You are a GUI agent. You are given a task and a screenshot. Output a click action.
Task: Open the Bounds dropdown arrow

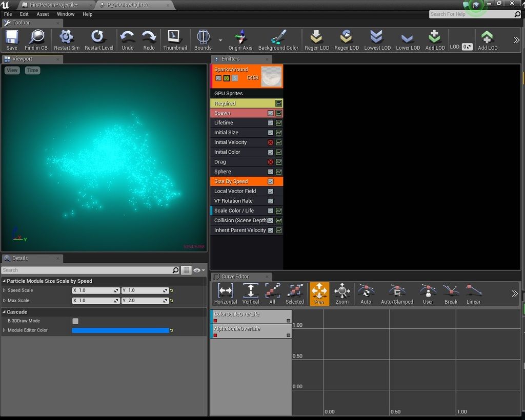click(220, 40)
